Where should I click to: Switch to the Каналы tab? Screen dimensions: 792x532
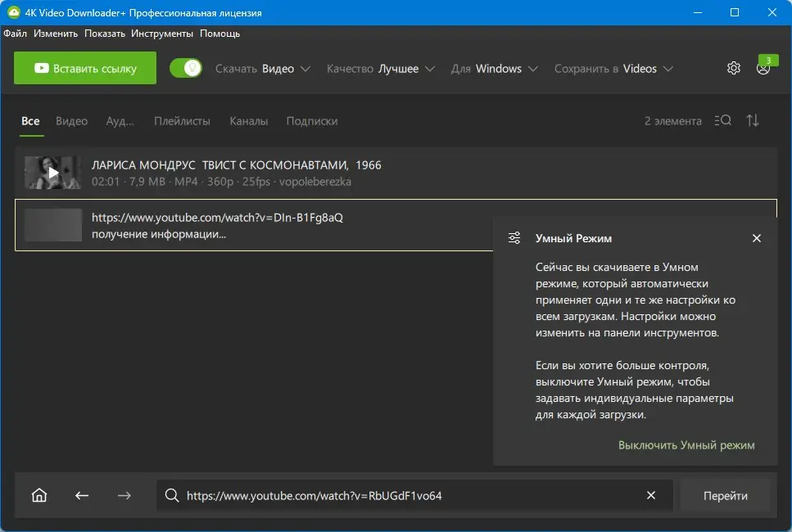point(248,121)
